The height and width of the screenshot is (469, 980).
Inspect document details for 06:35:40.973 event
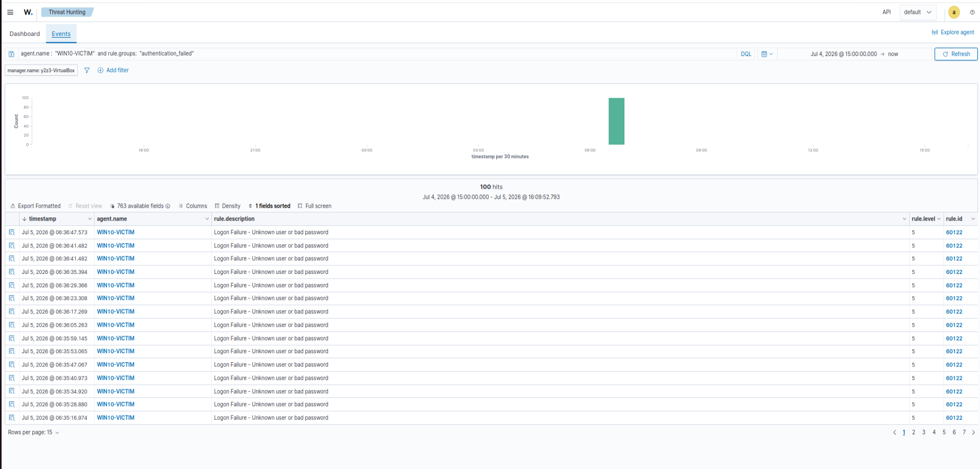click(x=12, y=378)
